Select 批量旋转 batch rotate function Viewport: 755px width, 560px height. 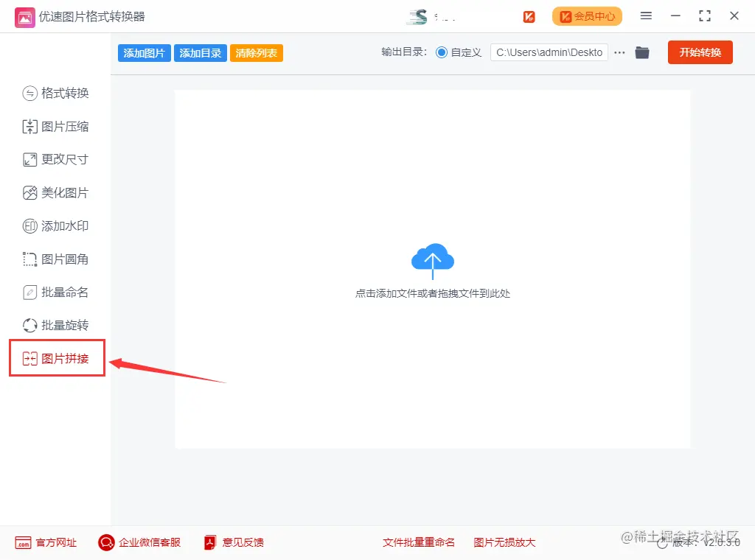point(55,325)
